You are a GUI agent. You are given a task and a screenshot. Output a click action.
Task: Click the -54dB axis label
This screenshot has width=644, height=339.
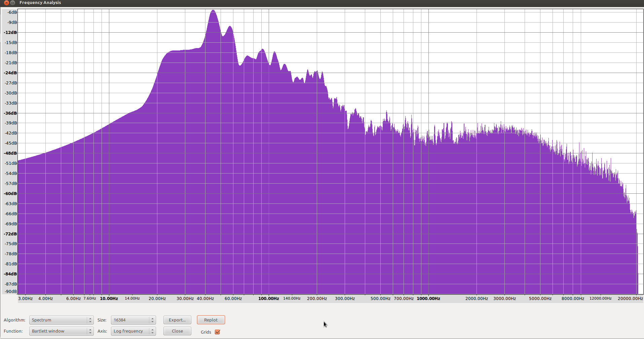pos(11,173)
